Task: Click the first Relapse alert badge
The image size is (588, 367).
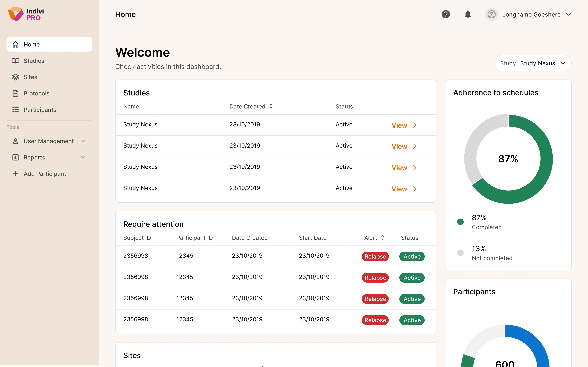Action: (x=375, y=257)
